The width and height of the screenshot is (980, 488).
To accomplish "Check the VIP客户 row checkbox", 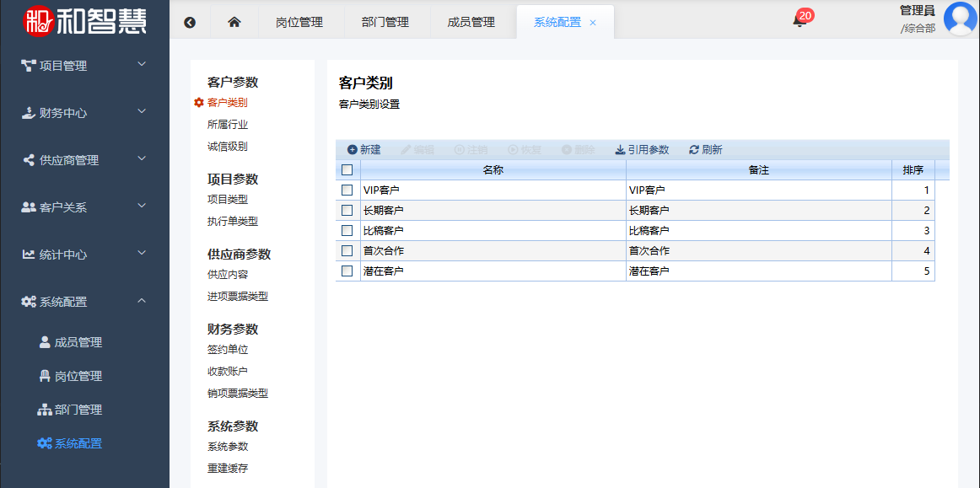I will click(347, 190).
